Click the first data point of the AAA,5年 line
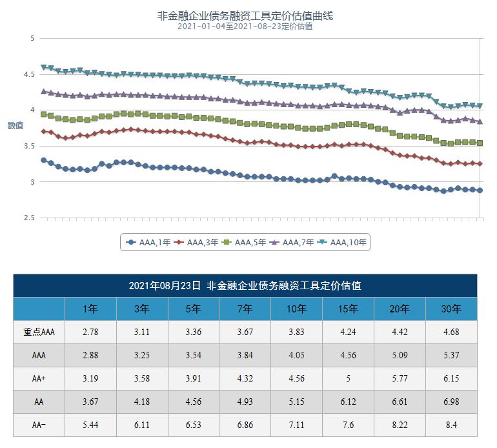Image resolution: width=497 pixels, height=448 pixels. coord(43,114)
